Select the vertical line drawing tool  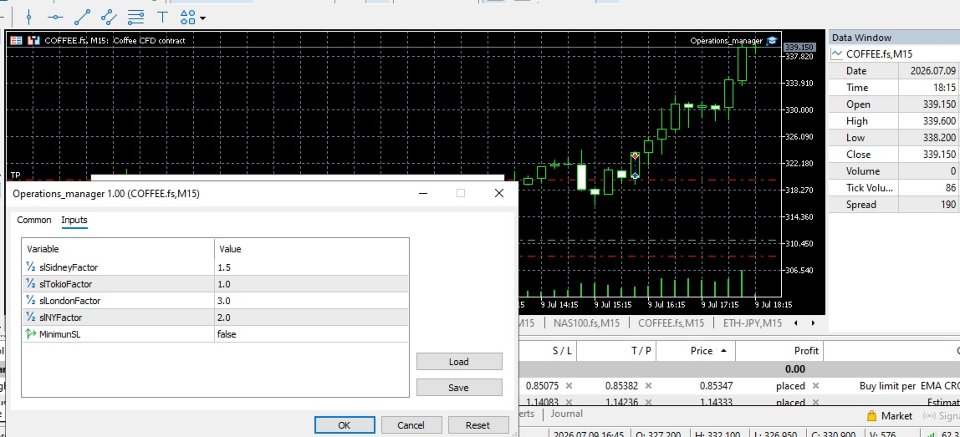pos(28,17)
